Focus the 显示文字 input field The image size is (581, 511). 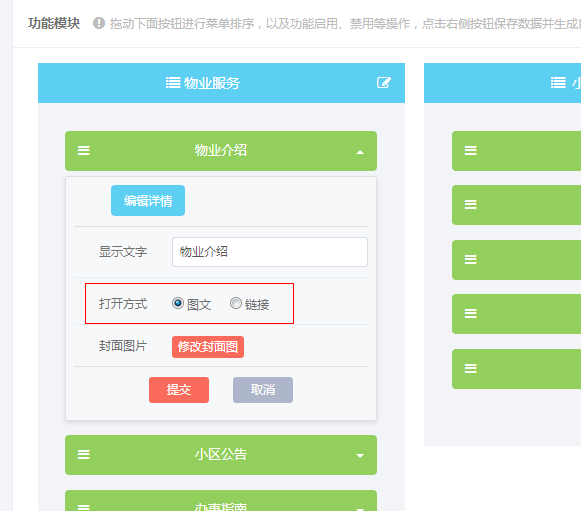click(270, 252)
